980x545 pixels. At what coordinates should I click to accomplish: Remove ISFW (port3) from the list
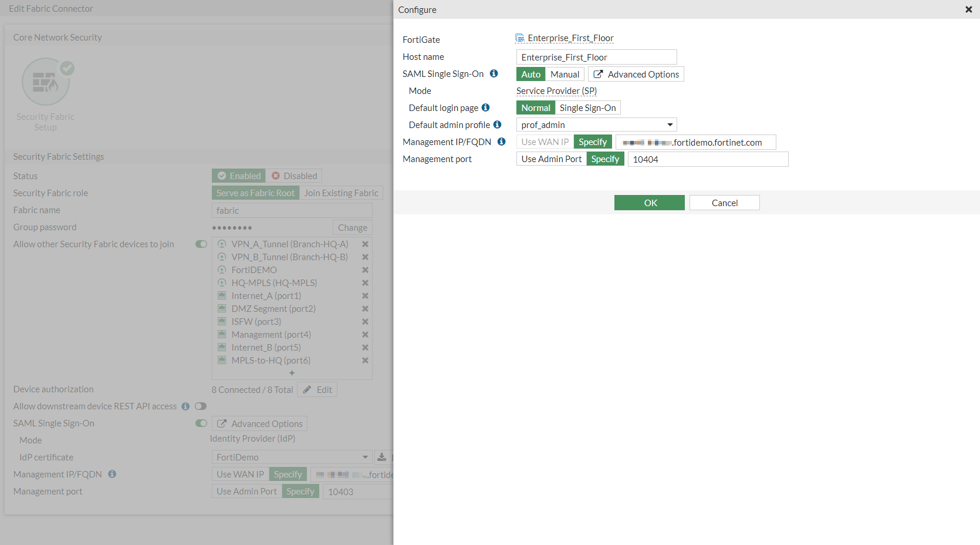point(365,322)
